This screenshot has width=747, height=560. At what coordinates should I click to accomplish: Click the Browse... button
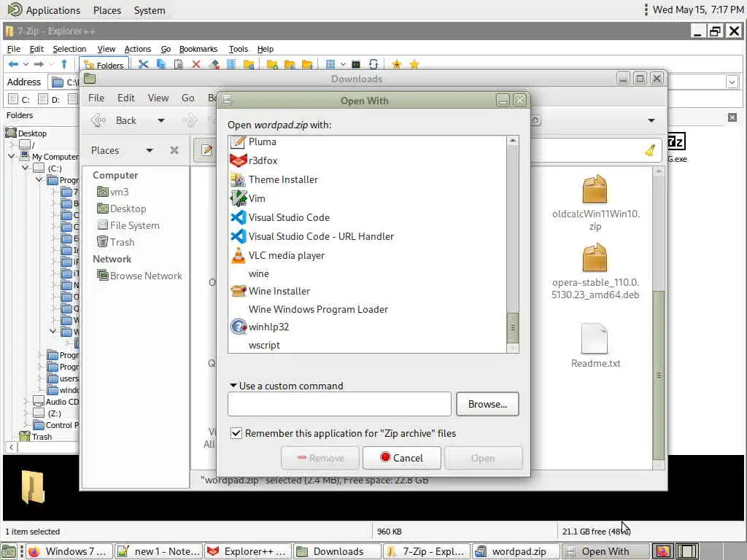tap(487, 404)
